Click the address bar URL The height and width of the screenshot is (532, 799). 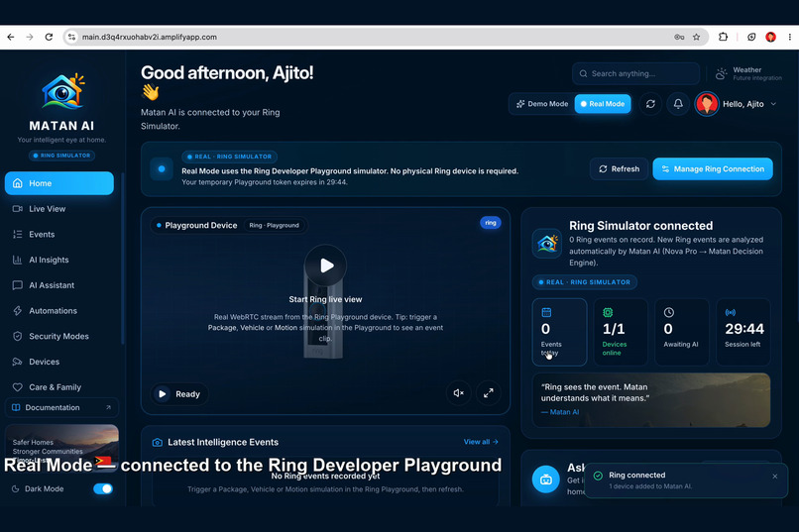click(x=150, y=37)
